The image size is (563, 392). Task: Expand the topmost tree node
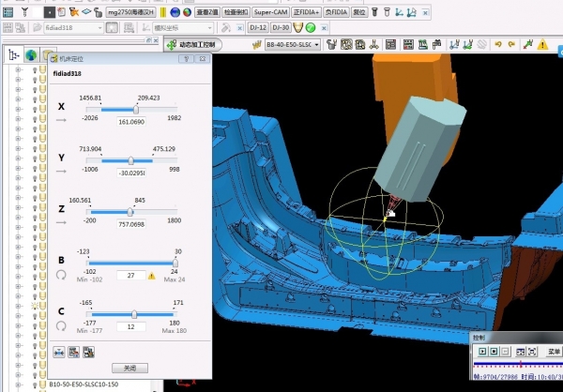point(18,70)
